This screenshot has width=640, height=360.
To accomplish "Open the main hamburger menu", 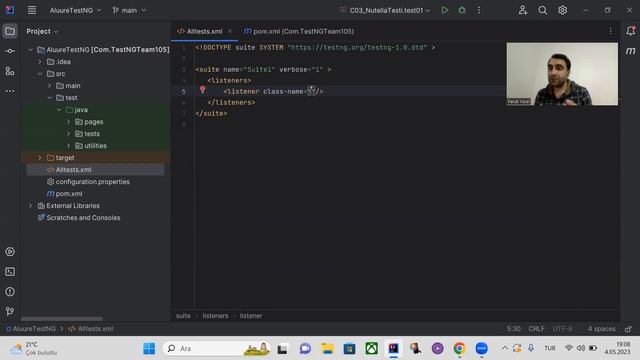I will tap(32, 10).
